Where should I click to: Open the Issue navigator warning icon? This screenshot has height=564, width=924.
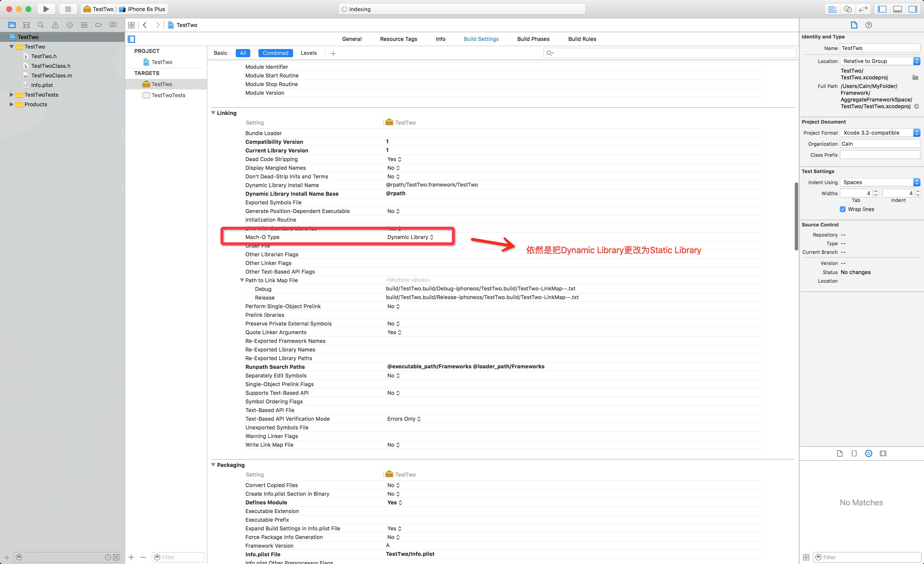coord(55,25)
